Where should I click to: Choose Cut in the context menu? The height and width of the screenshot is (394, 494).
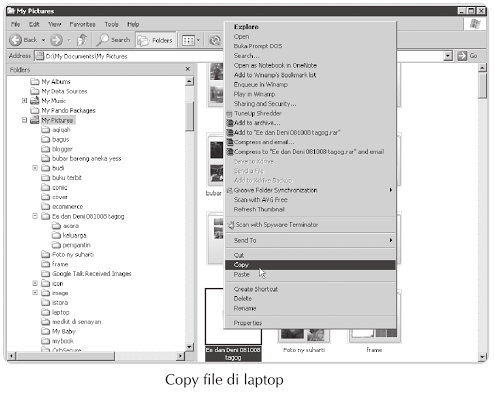[x=310, y=255]
